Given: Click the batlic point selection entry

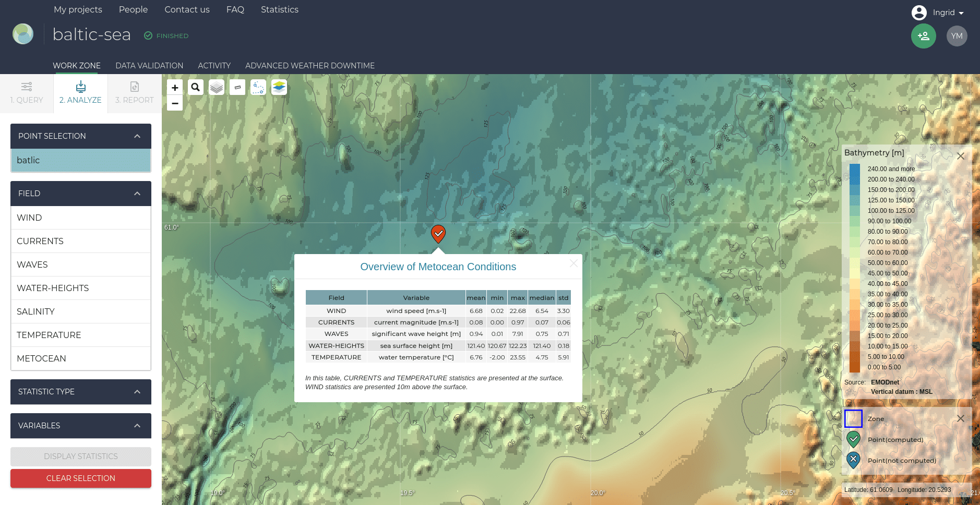Looking at the screenshot, I should click(x=80, y=160).
